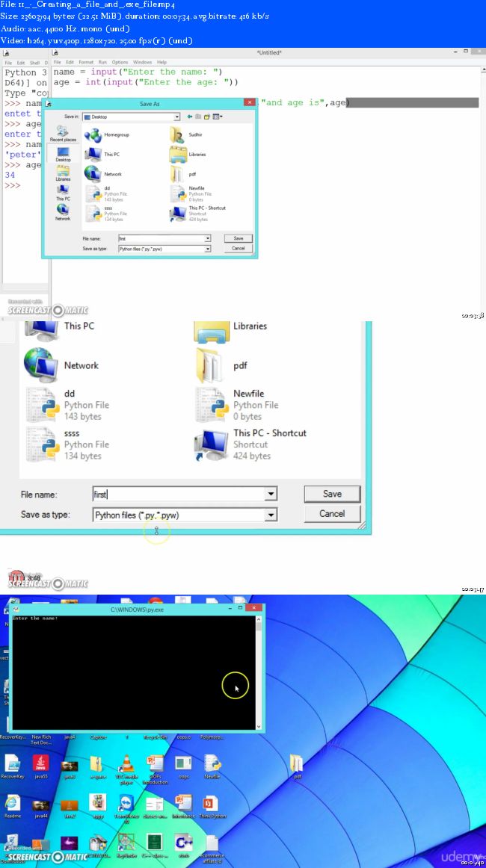Open the Run menu in the IDLE editor

tap(102, 62)
